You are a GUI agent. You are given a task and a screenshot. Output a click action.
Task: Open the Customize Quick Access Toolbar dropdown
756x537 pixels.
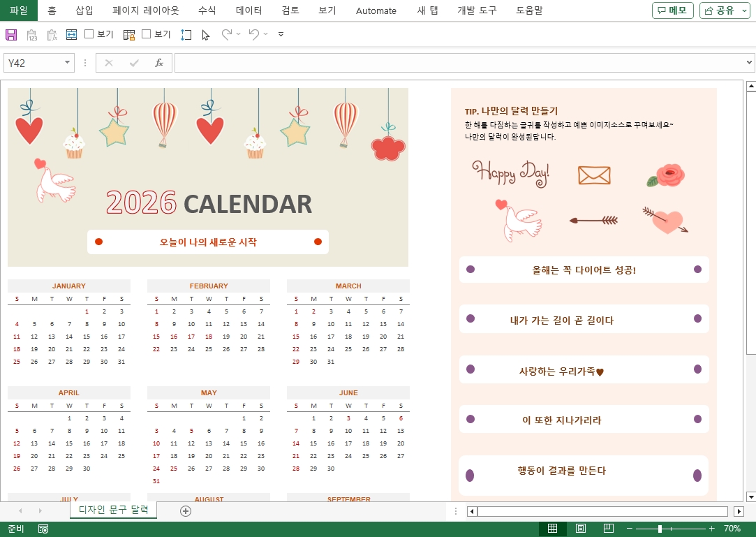pyautogui.click(x=281, y=34)
